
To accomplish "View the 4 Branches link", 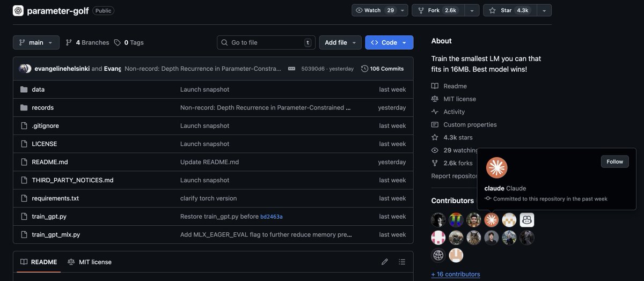I will pyautogui.click(x=87, y=42).
